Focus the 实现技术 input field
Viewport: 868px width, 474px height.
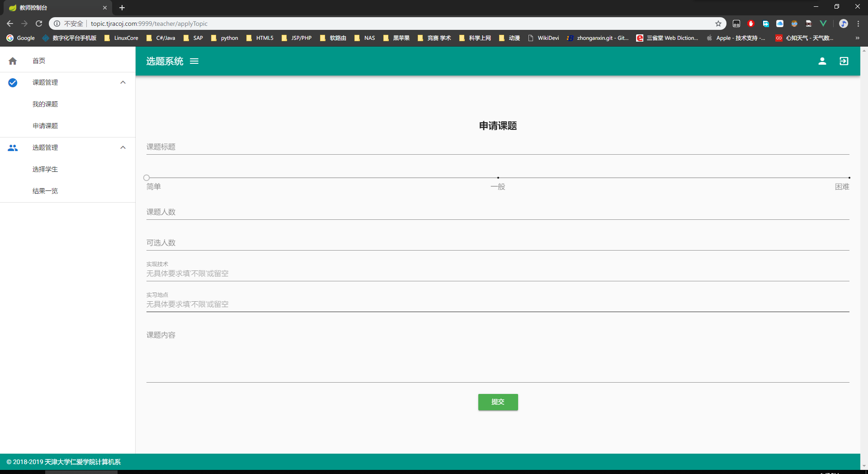click(498, 274)
